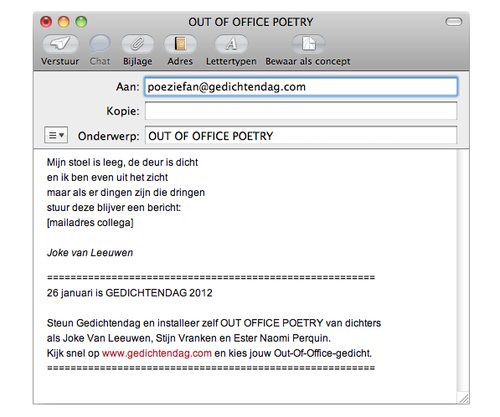Click the window title 'OUT OF OFFICE POETRY'
The width and height of the screenshot is (500, 417).
(x=251, y=22)
